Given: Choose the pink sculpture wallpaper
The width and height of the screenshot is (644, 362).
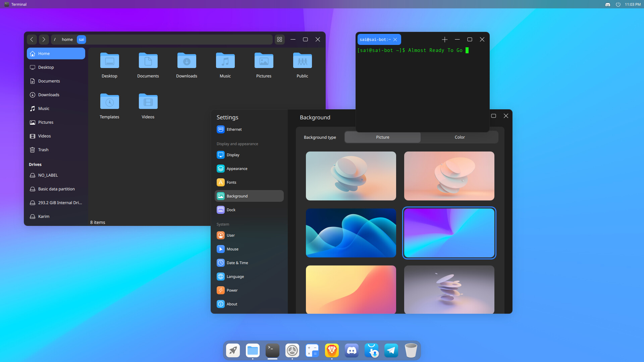Looking at the screenshot, I should (449, 176).
